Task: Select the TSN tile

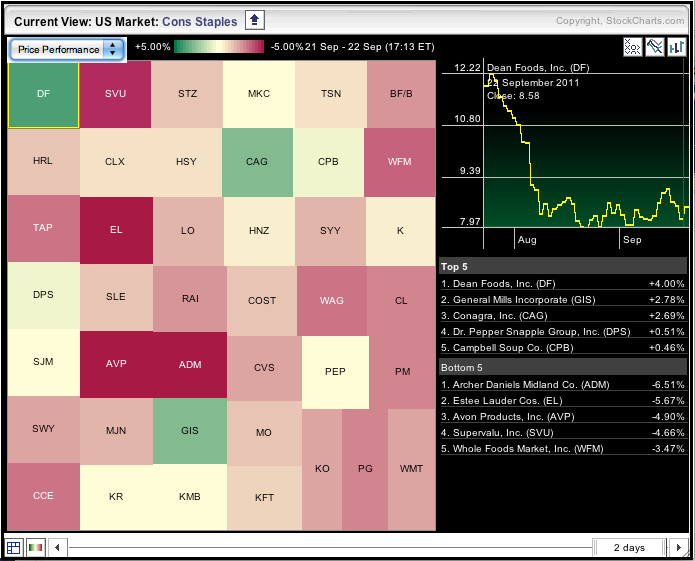Action: pyautogui.click(x=331, y=94)
